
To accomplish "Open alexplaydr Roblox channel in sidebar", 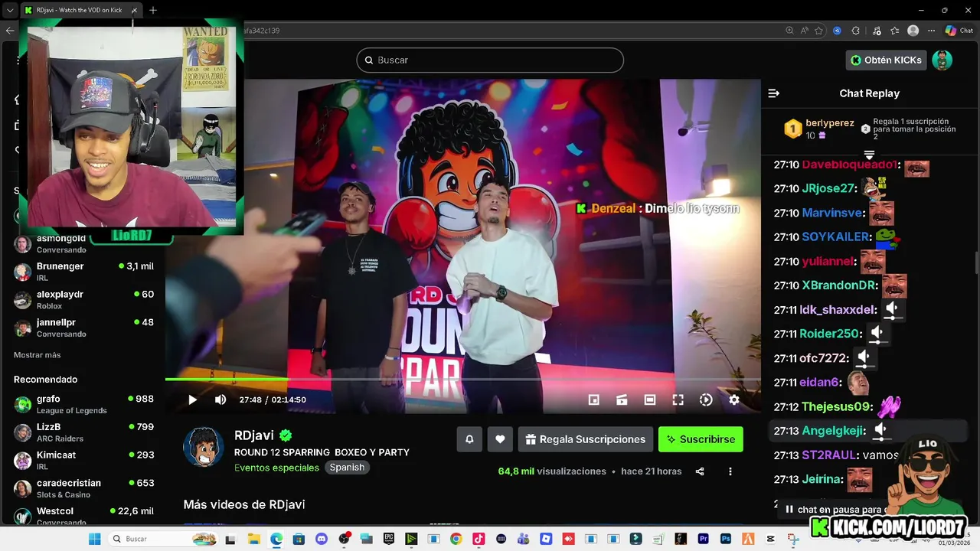I will (83, 299).
